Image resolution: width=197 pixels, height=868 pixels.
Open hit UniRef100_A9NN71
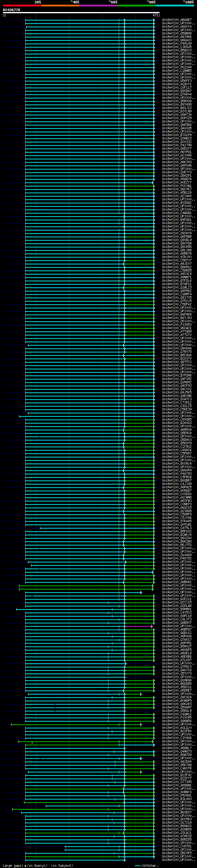pyautogui.click(x=177, y=277)
